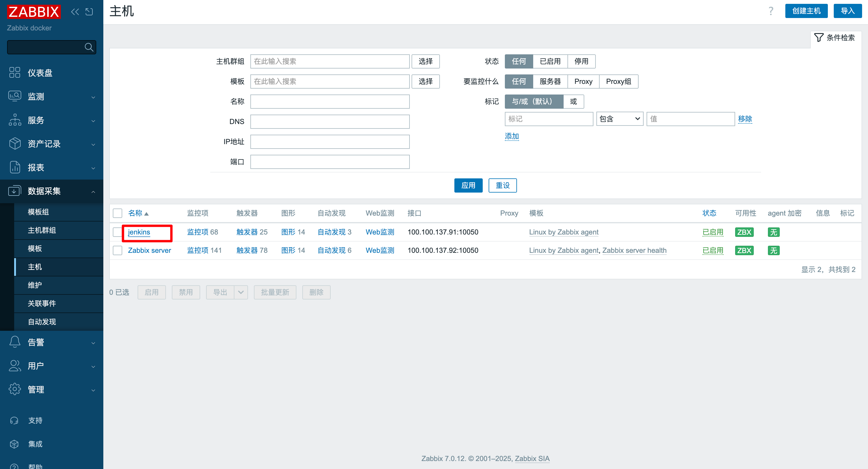The image size is (868, 469).
Task: Open the 包含 tag operator dropdown
Action: coord(620,119)
